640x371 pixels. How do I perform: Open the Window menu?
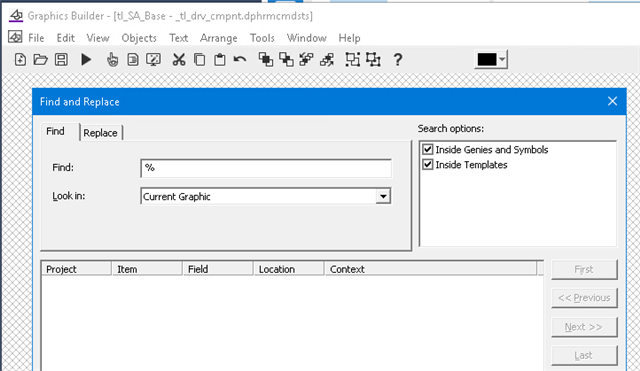coord(307,38)
